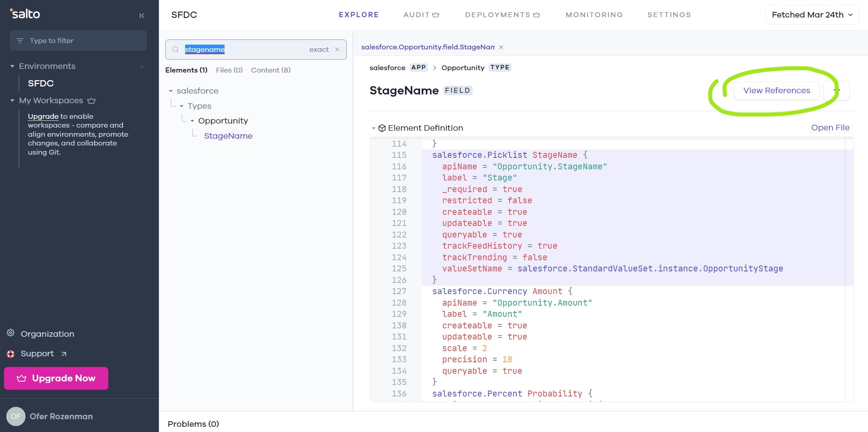Toggle the exact match search option

[319, 49]
